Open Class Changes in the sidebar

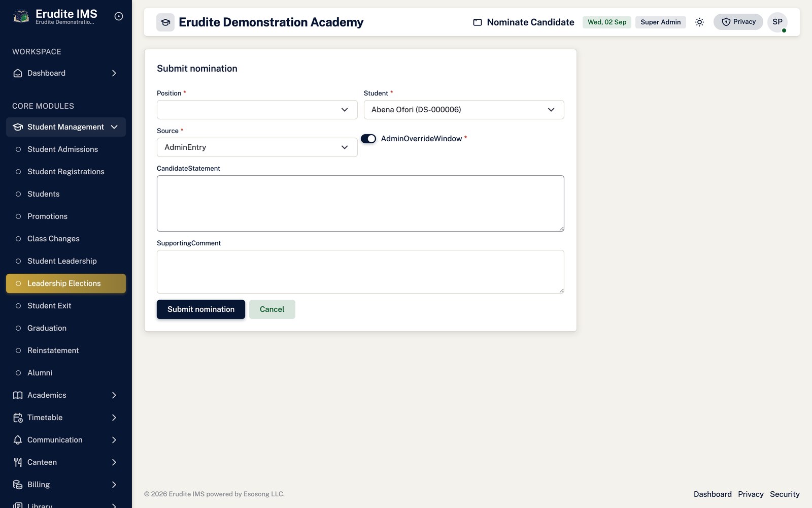tap(66, 239)
